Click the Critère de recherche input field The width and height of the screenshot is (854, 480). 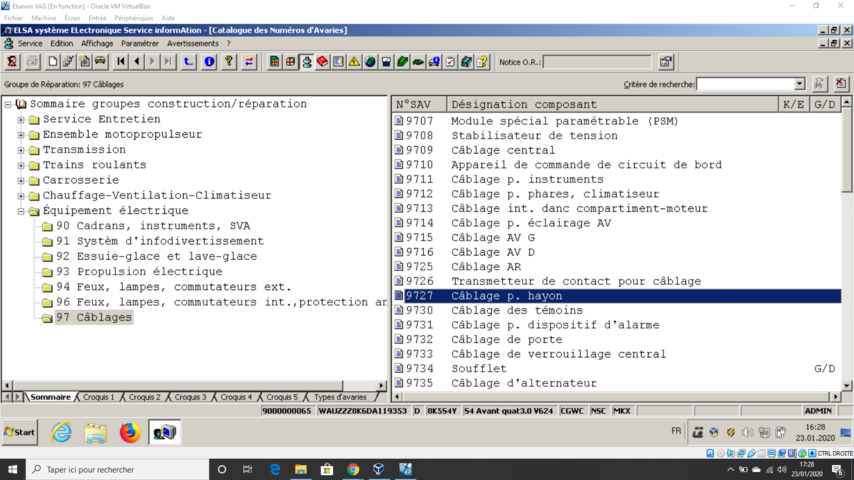click(745, 84)
